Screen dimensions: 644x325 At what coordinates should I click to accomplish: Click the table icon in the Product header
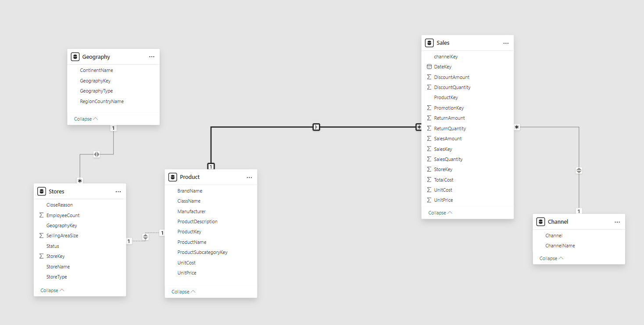coord(173,177)
